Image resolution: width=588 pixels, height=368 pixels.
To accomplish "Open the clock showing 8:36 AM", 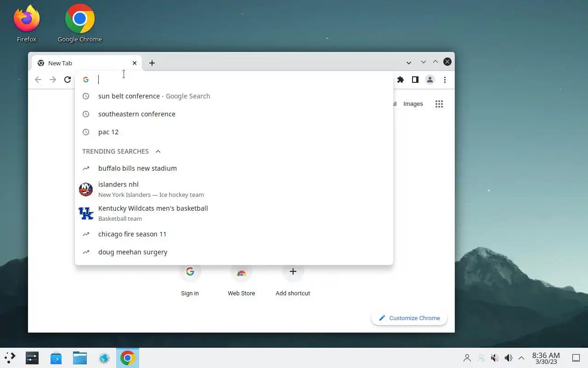I will [546, 358].
